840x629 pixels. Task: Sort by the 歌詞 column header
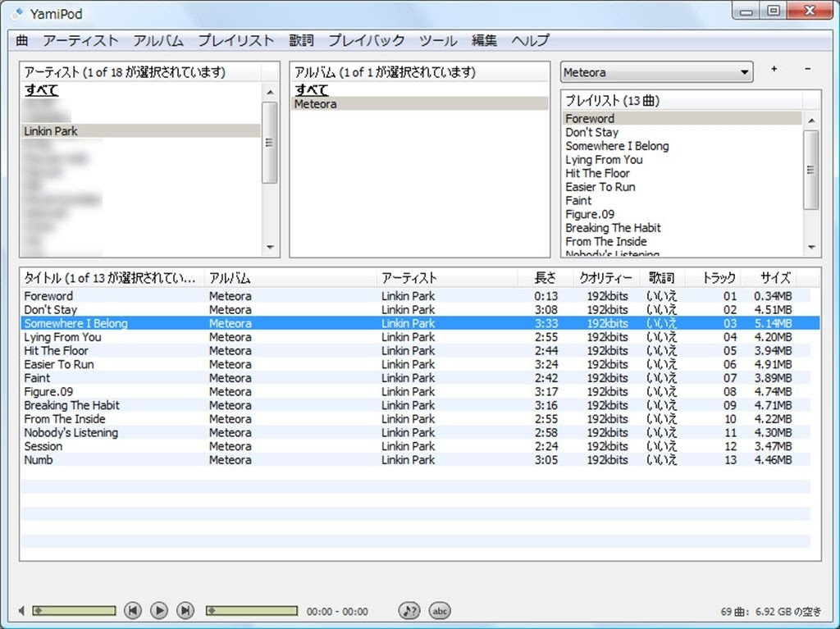662,277
